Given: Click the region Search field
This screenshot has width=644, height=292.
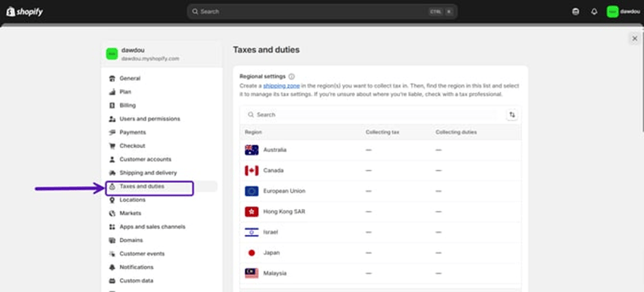Looking at the screenshot, I should (373, 115).
